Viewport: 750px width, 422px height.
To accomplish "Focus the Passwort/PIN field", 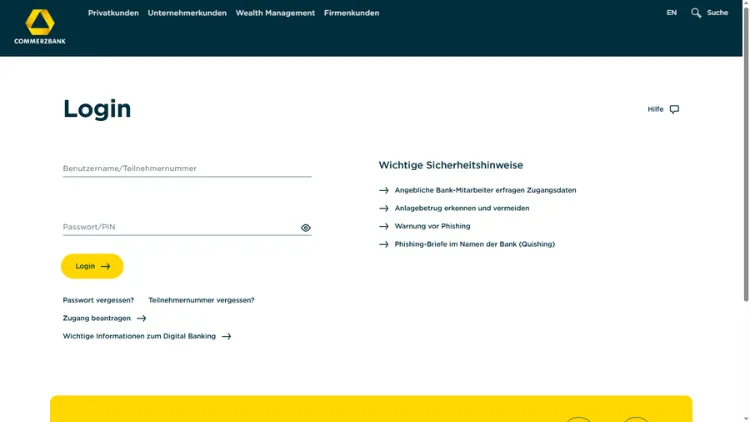I will point(187,227).
